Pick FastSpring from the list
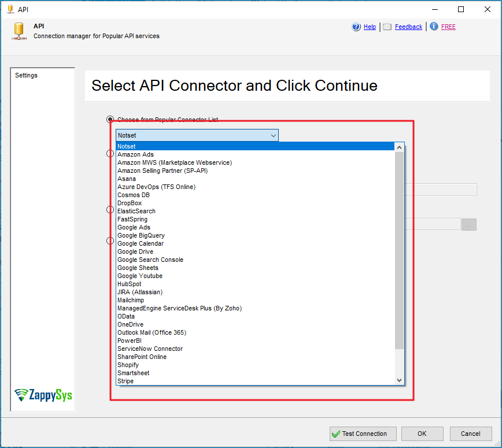The width and height of the screenshot is (502, 448). (255, 219)
